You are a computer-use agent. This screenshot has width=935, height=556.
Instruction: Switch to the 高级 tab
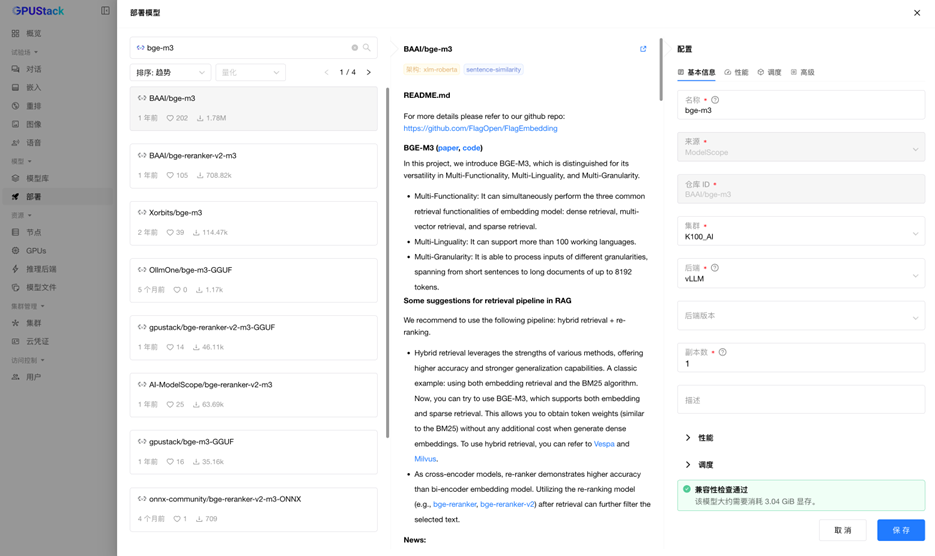(803, 72)
